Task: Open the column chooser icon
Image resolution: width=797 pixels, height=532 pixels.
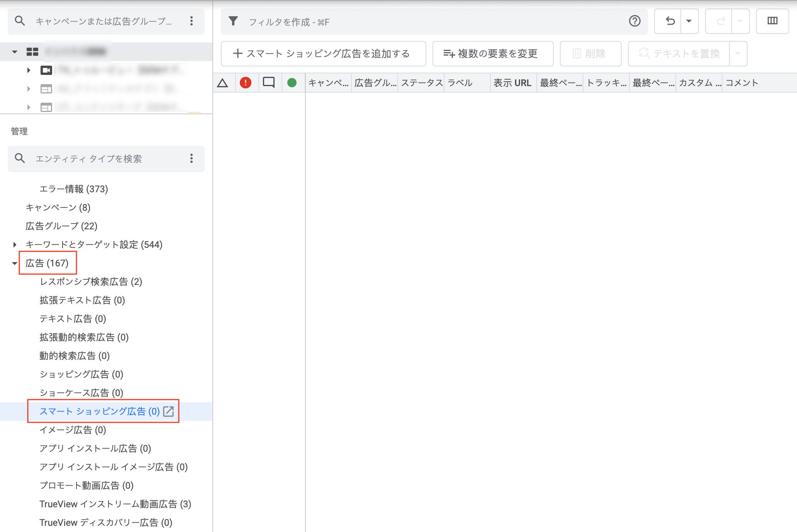Action: point(772,21)
